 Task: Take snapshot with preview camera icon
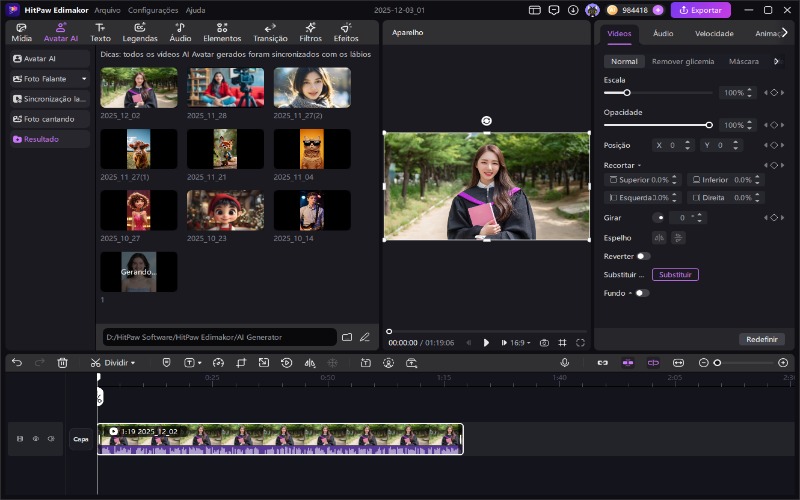pyautogui.click(x=544, y=342)
